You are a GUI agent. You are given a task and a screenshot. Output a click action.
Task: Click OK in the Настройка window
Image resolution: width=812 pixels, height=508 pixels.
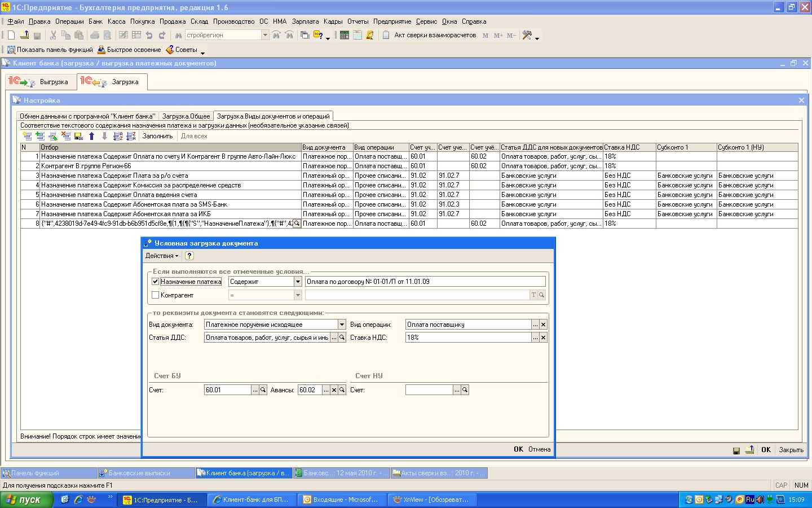(x=766, y=450)
